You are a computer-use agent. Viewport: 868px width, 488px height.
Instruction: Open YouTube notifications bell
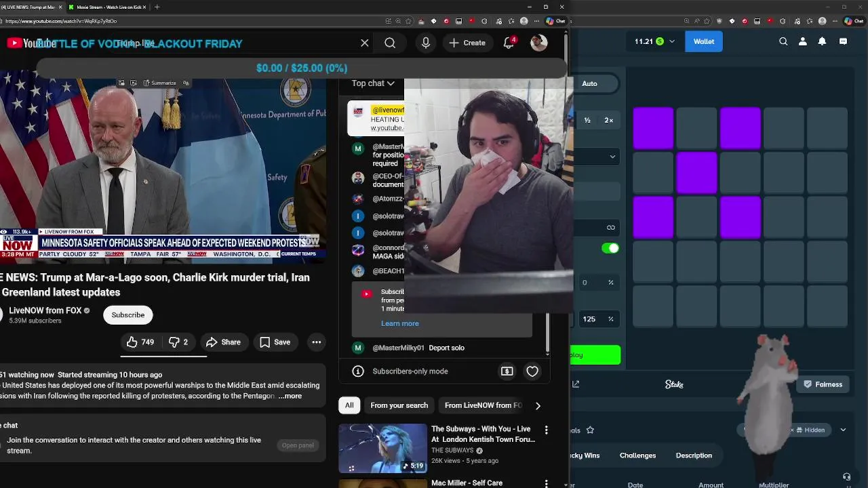pos(509,43)
